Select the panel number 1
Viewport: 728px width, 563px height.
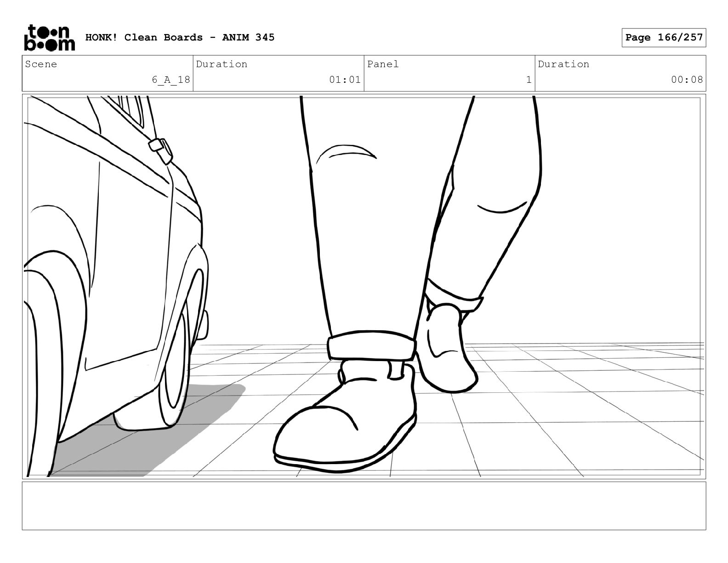point(529,80)
